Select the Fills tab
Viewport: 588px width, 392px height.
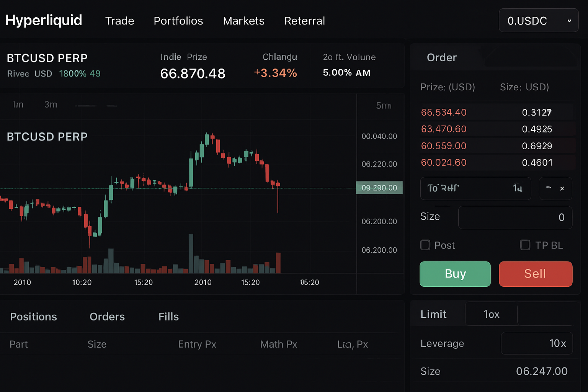tap(168, 317)
